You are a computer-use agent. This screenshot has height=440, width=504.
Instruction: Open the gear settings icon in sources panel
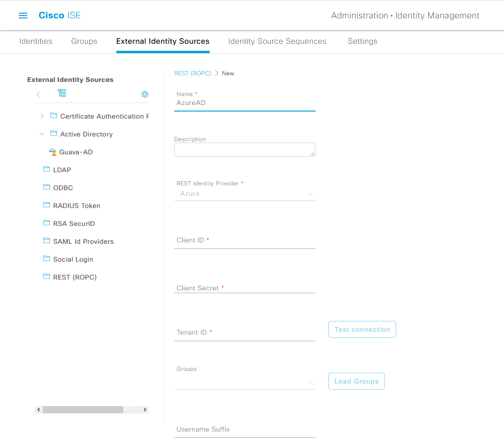pos(145,94)
